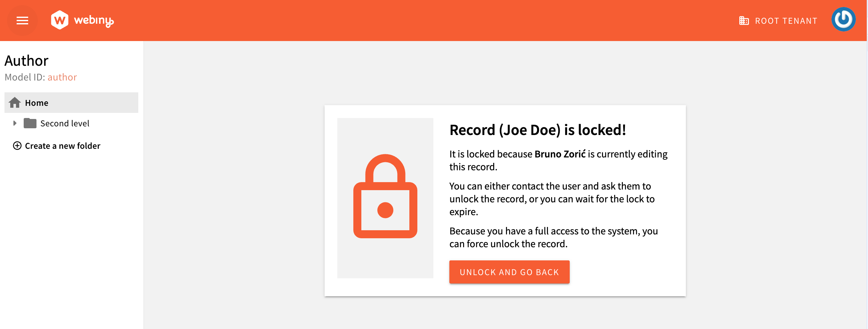Click the Webiny logo
This screenshot has width=868, height=329.
click(82, 21)
